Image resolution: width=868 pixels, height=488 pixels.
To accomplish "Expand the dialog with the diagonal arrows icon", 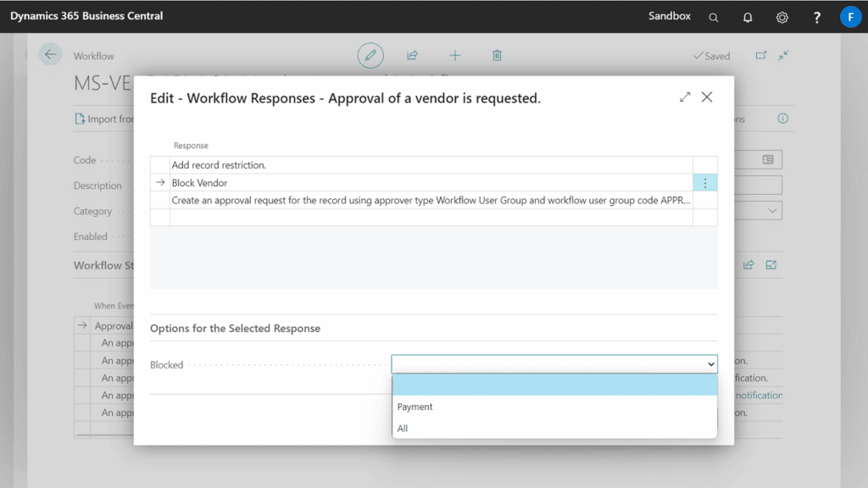I will tap(685, 97).
